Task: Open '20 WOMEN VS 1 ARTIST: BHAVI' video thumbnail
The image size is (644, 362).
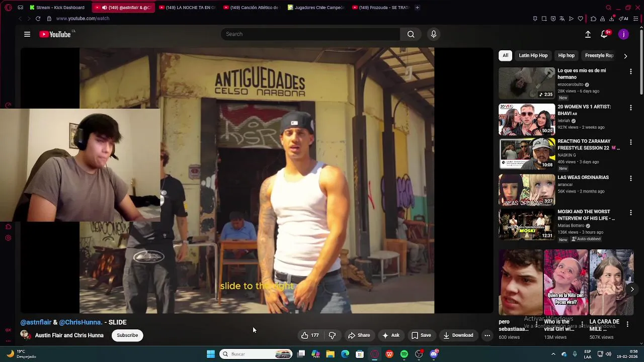Action: pyautogui.click(x=527, y=120)
